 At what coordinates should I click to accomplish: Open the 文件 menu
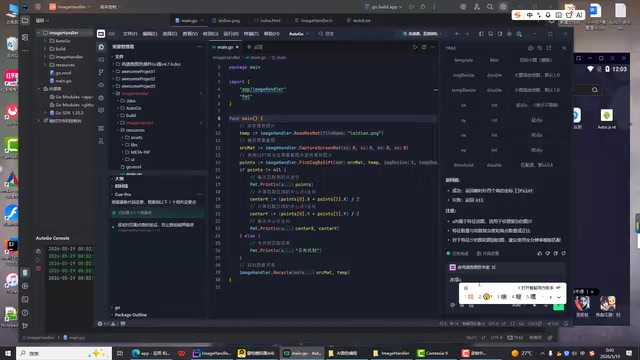pos(130,34)
